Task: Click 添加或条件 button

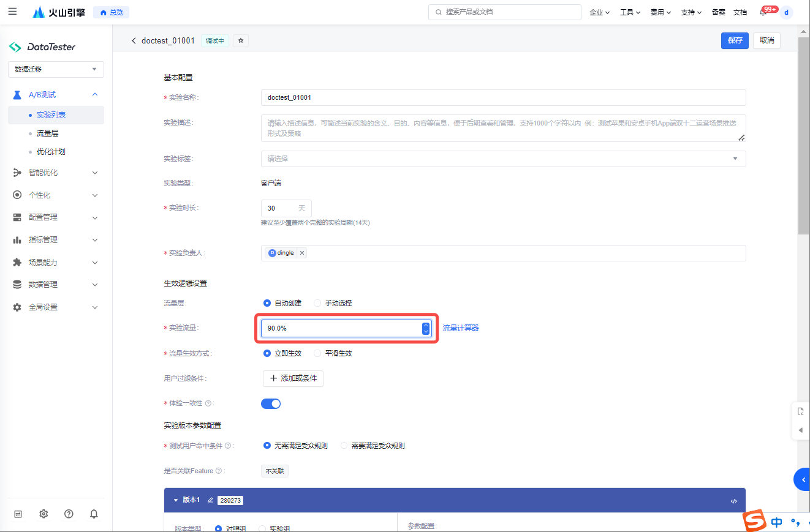Action: [x=293, y=378]
